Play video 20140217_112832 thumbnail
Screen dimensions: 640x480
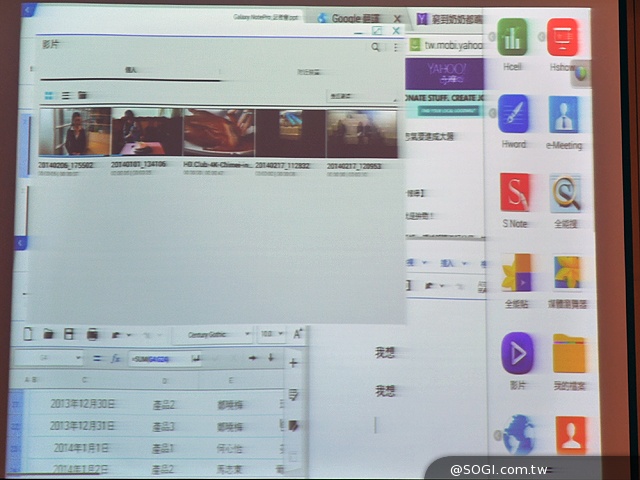pyautogui.click(x=290, y=133)
